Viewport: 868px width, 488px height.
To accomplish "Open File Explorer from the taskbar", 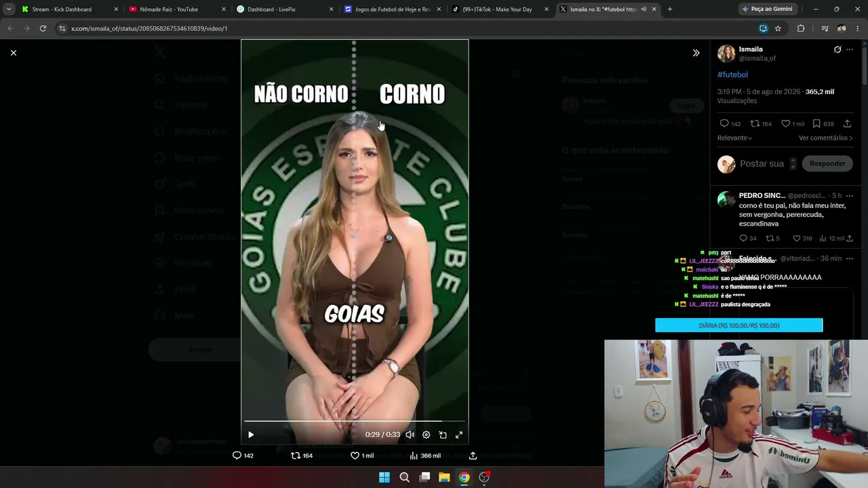I will pyautogui.click(x=444, y=477).
